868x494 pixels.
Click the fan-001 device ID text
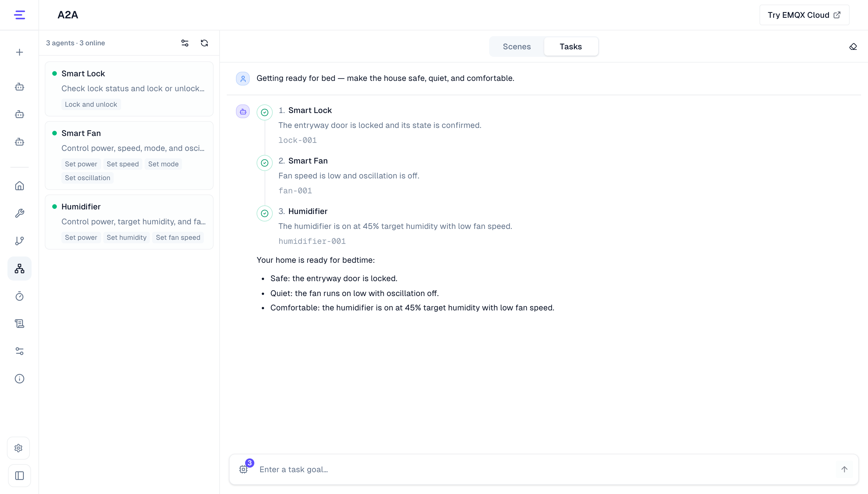coord(295,191)
